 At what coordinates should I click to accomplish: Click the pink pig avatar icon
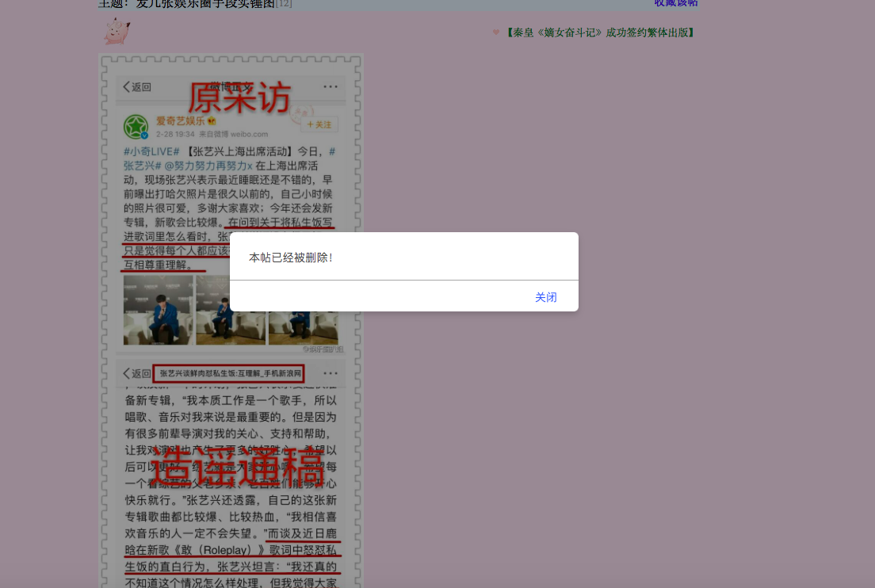coord(117,31)
